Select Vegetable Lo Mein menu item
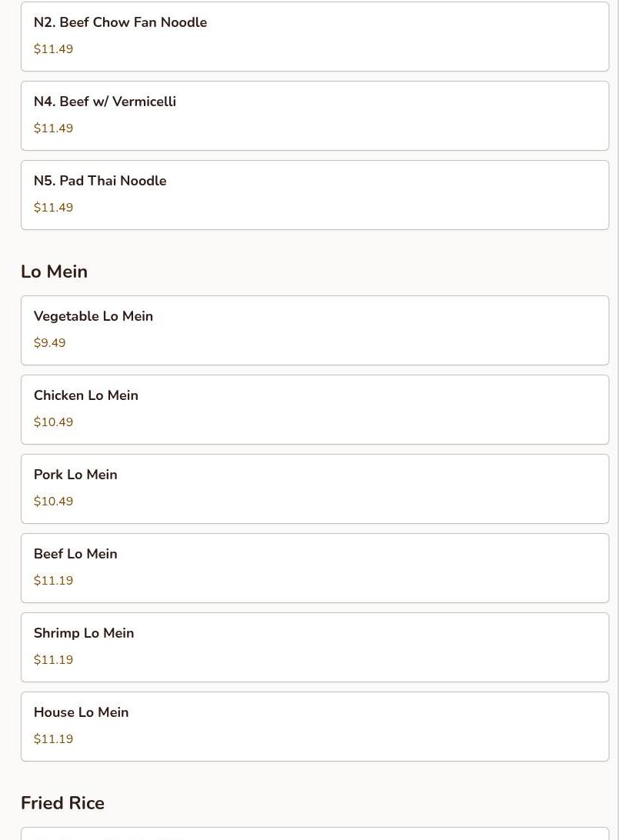The height and width of the screenshot is (840, 634). [x=315, y=331]
